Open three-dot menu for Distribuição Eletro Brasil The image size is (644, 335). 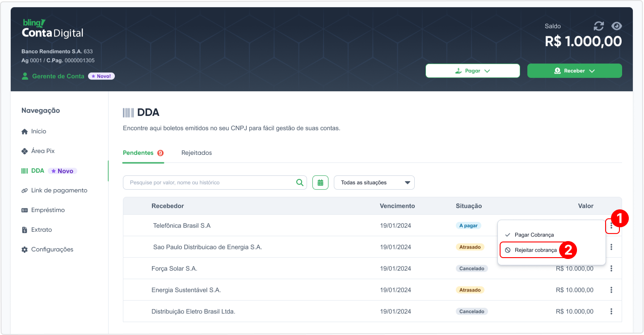click(611, 311)
